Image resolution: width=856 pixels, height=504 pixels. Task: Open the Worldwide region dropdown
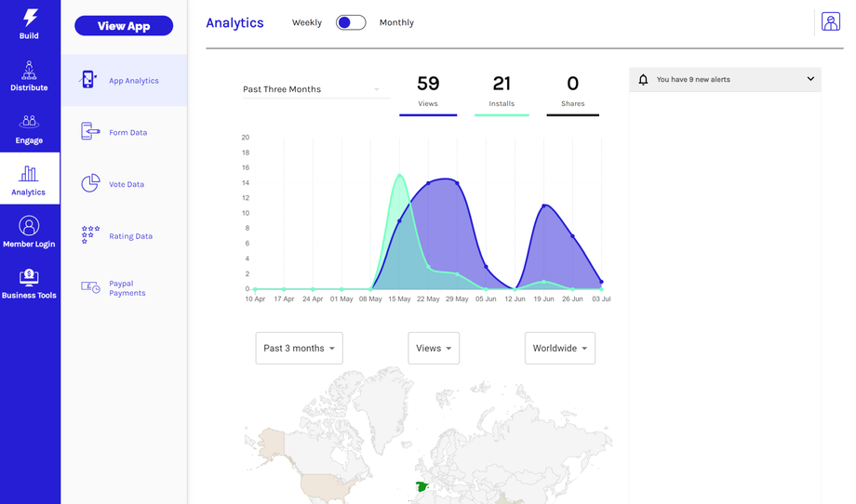[x=559, y=348]
